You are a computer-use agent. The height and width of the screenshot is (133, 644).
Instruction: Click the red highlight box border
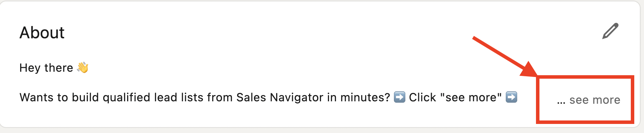(x=585, y=77)
